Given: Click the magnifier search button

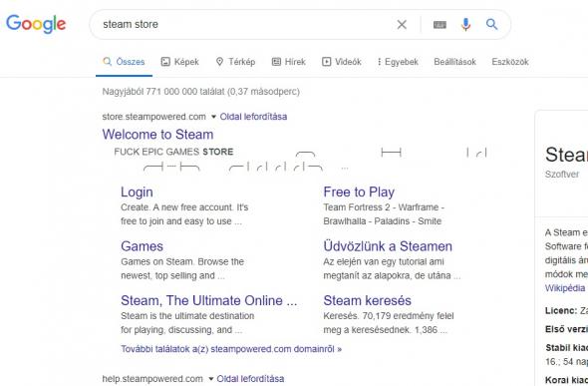Looking at the screenshot, I should [x=491, y=24].
